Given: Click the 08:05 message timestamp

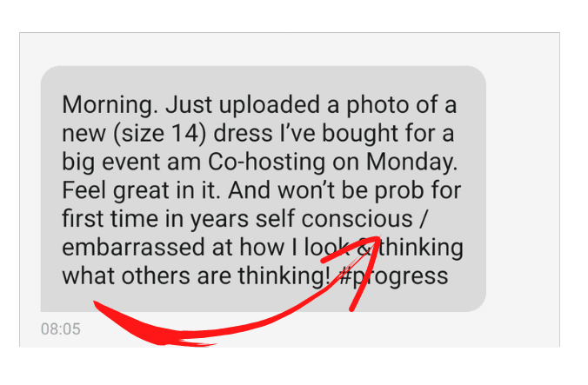Looking at the screenshot, I should click(x=60, y=329).
